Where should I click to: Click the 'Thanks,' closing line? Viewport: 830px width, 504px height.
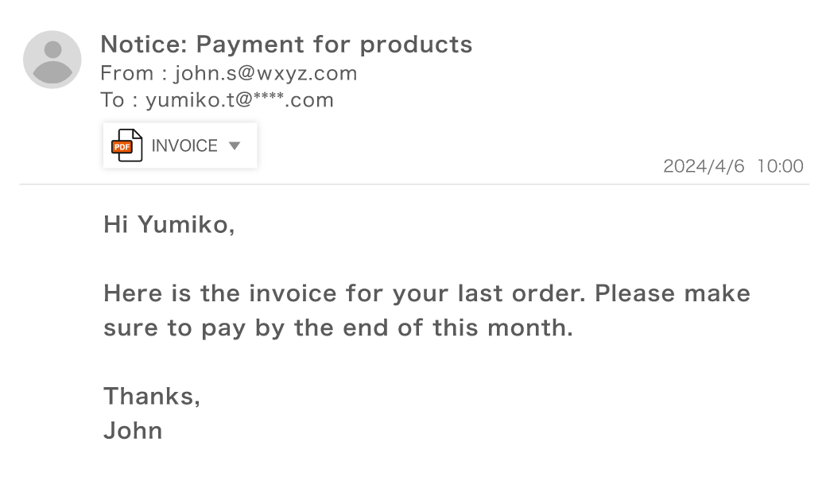coord(151,396)
